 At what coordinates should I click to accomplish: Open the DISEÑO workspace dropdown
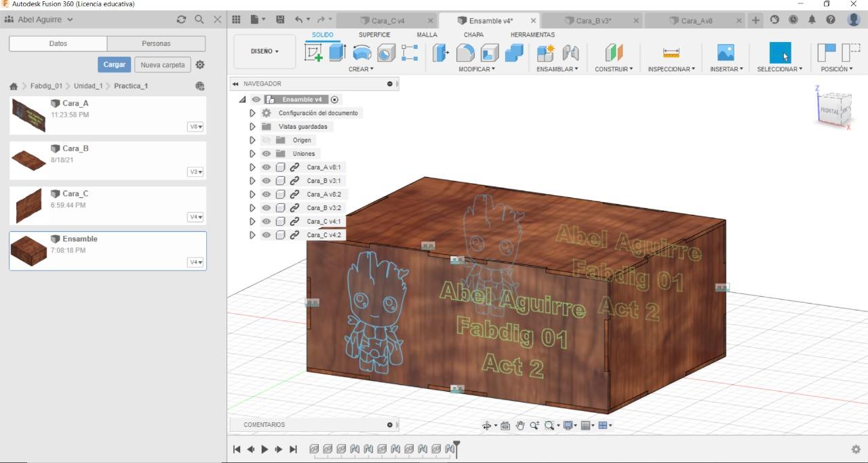tap(264, 52)
